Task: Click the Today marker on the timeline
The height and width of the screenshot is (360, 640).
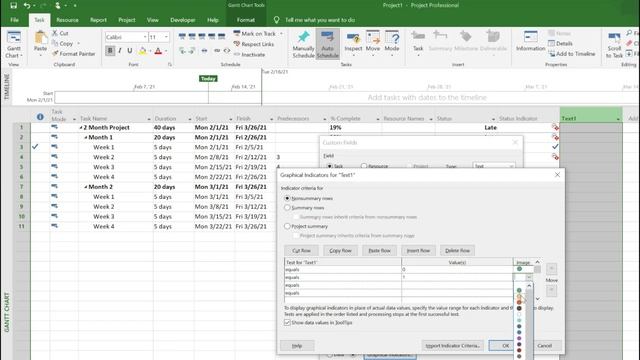Action: 208,78
